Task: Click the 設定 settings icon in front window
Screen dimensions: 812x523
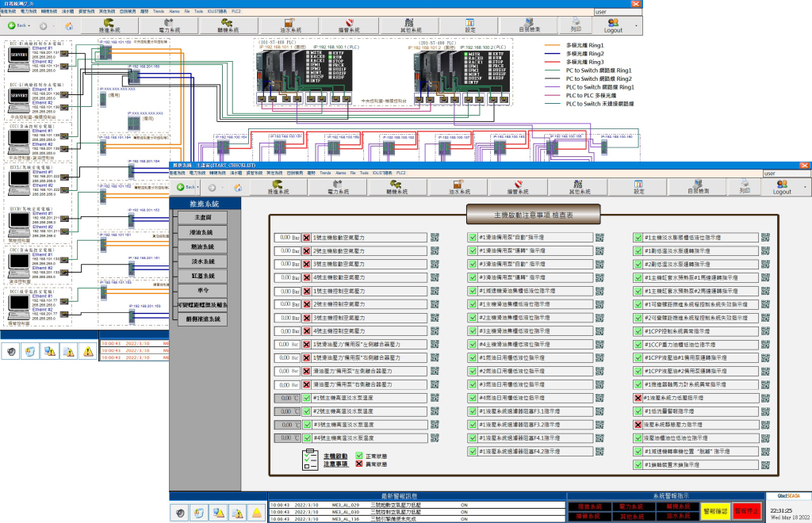Action: click(x=639, y=187)
